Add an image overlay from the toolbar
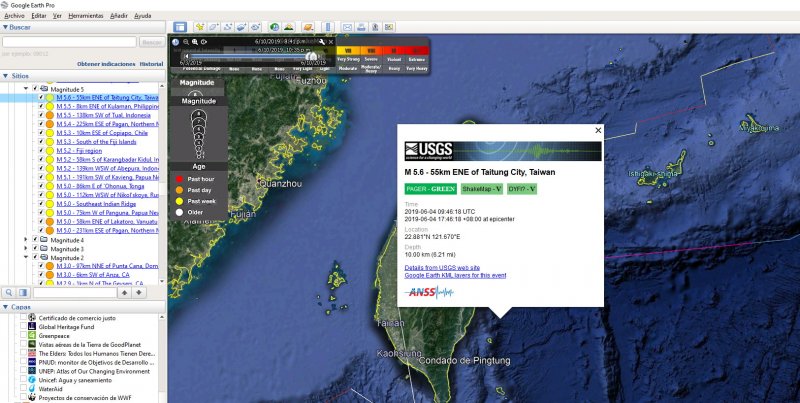The height and width of the screenshot is (403, 800). [241, 27]
